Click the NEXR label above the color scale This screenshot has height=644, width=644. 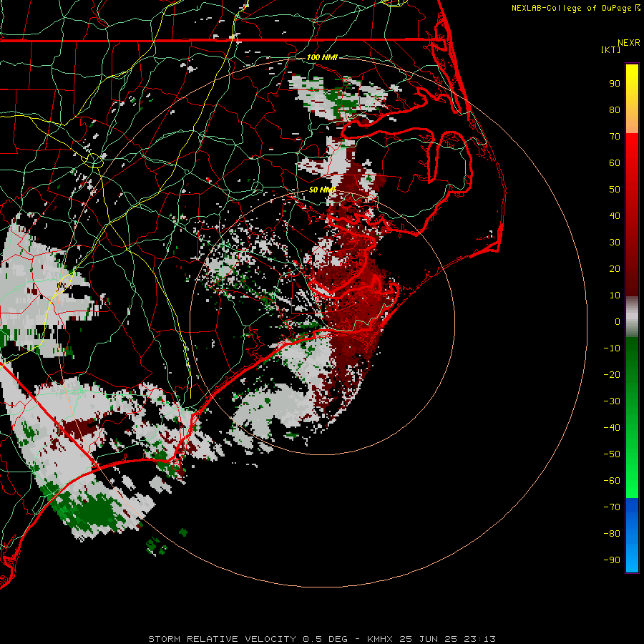coord(629,43)
